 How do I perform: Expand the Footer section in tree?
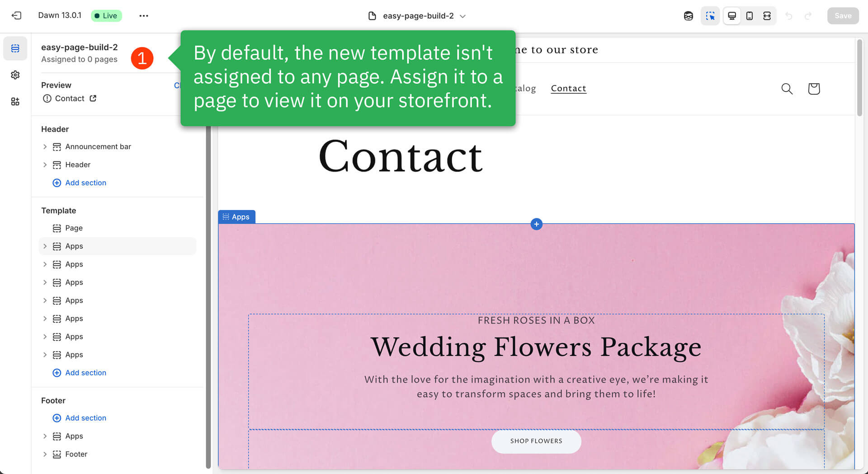[45, 454]
